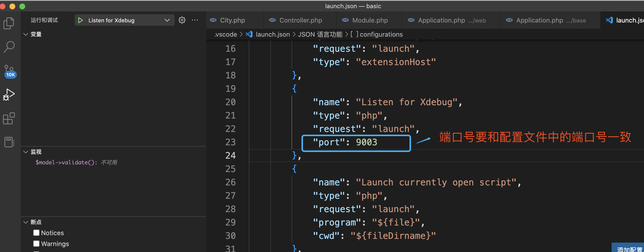Click the VS Code icon on launch.json tab
Screen dimensions: 644x252
pyautogui.click(x=609, y=20)
